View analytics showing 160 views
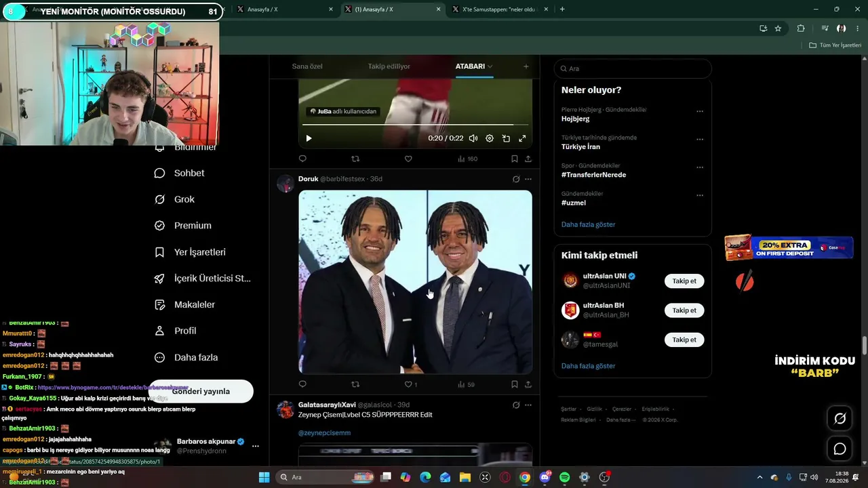This screenshot has height=488, width=868. (x=467, y=159)
